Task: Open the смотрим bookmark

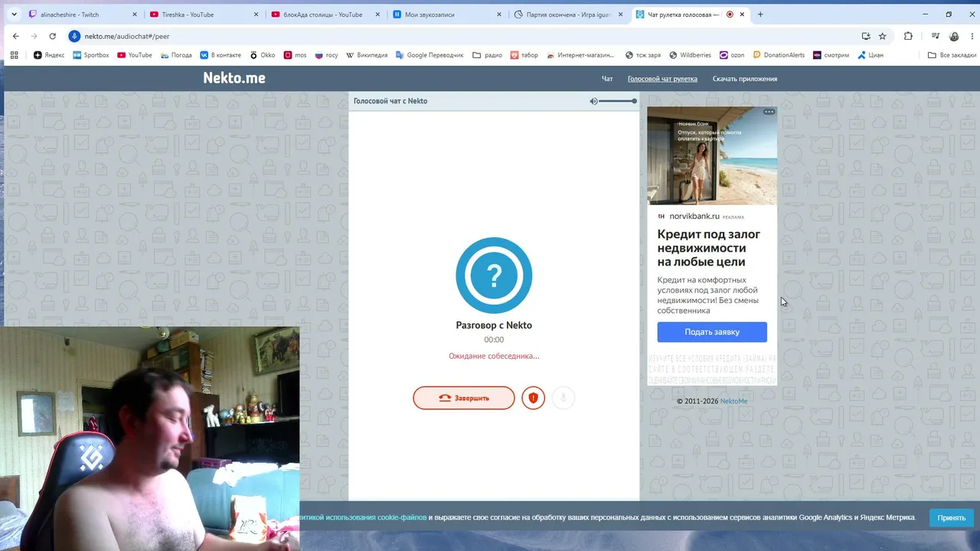Action: pos(831,55)
